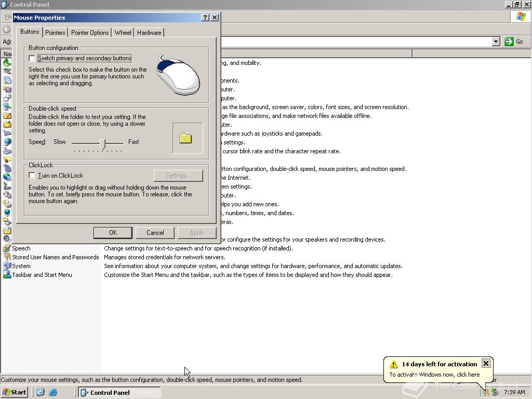Click the activation balloon message text
Viewport: 532px width, 399px height.
click(434, 375)
